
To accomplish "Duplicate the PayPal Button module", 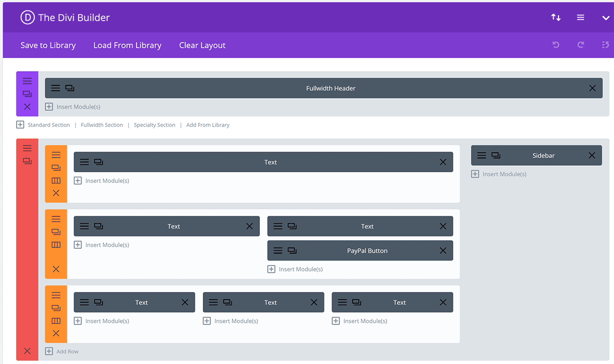I will point(292,251).
